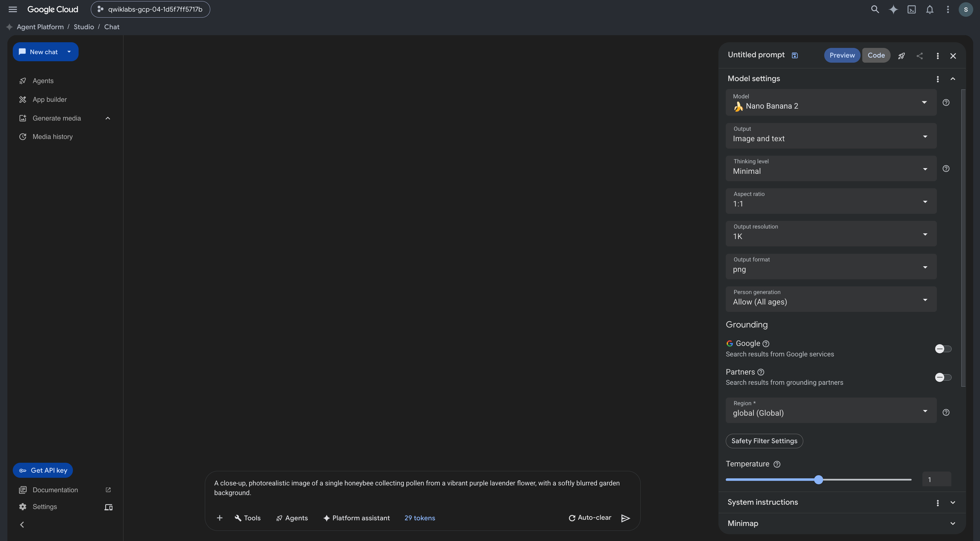The image size is (980, 541).
Task: Toggle Auto-clear option
Action: [590, 518]
